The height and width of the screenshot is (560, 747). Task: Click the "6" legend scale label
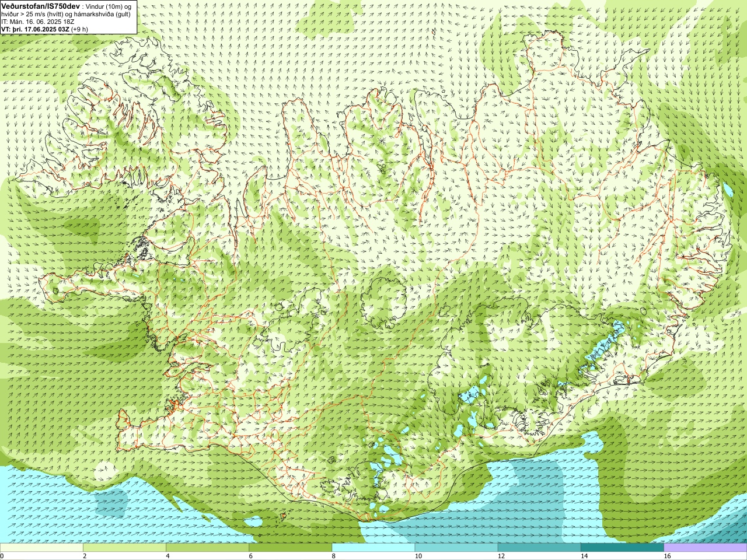click(x=251, y=556)
